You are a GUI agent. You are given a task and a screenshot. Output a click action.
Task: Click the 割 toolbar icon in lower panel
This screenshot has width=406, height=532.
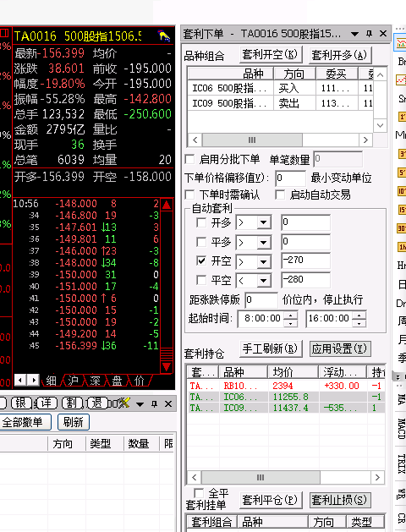pyautogui.click(x=72, y=403)
